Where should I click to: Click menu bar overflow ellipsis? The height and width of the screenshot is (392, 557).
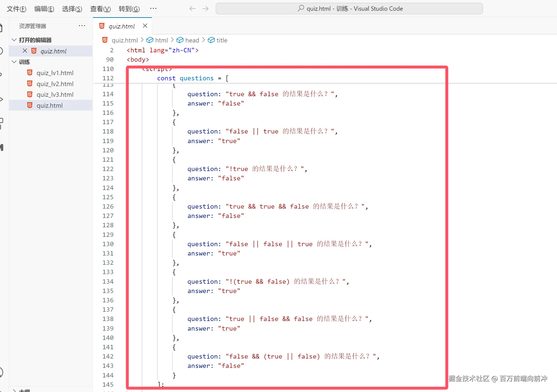[153, 8]
